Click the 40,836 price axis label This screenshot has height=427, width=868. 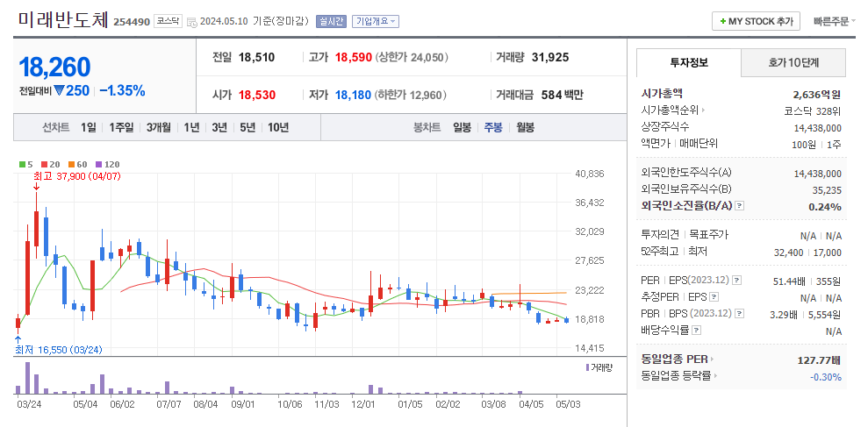point(590,173)
